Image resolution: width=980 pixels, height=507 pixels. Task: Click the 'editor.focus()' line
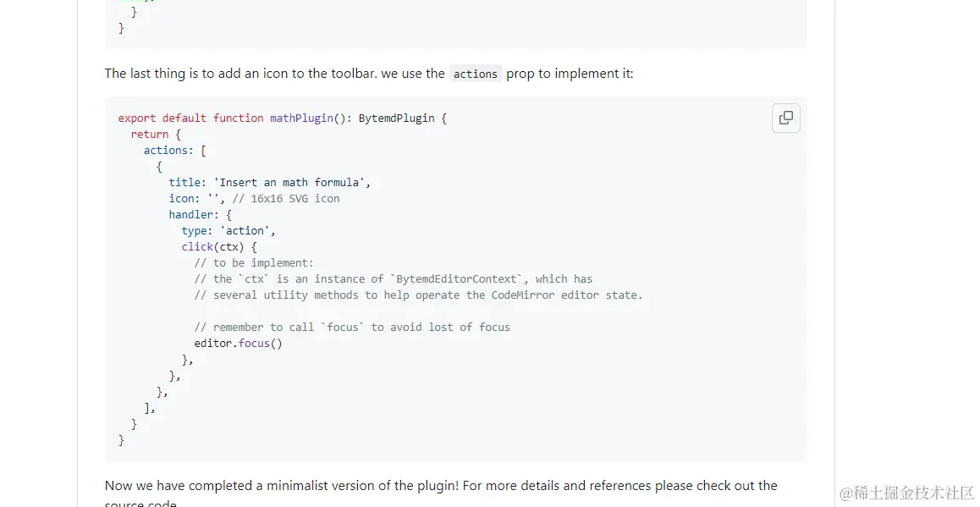pos(238,344)
